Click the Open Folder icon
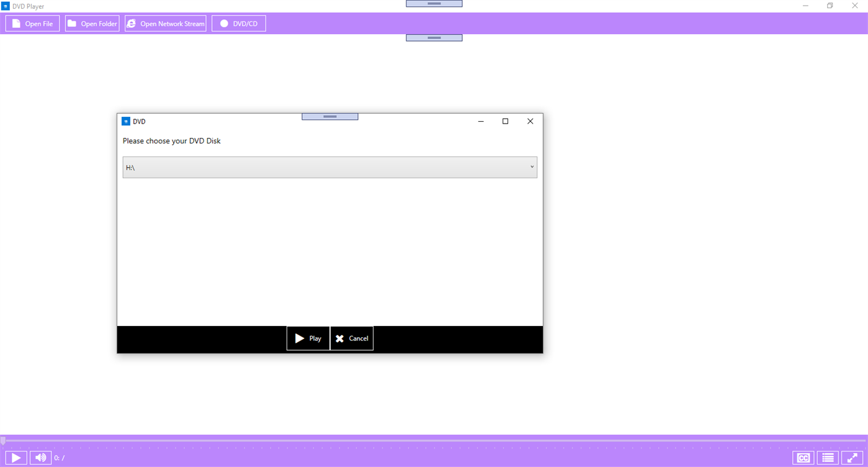This screenshot has width=868, height=467. (x=73, y=23)
